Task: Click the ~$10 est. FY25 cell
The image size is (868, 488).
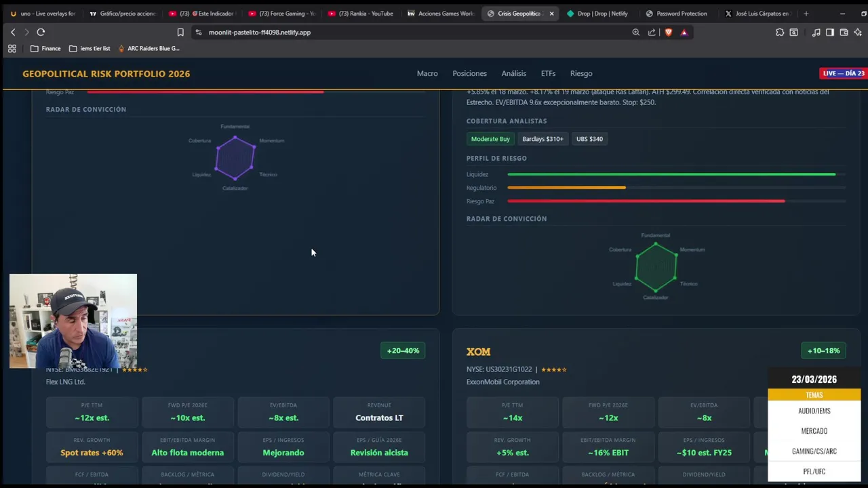Action: 704,447
